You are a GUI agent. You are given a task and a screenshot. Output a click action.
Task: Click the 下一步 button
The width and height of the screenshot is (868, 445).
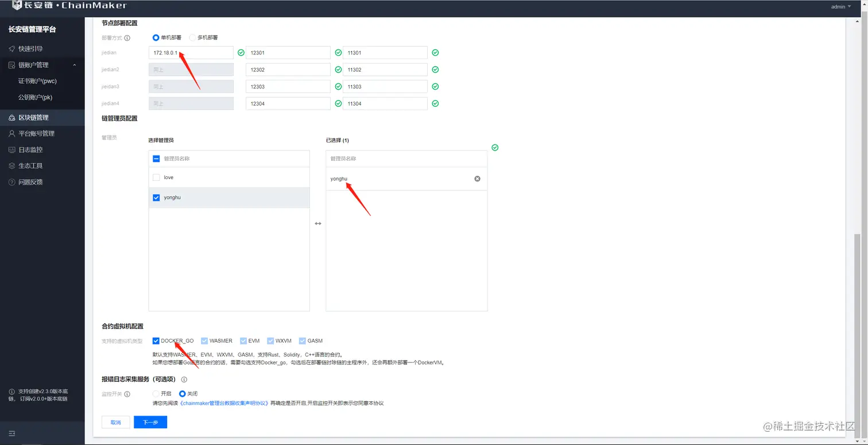(x=150, y=422)
